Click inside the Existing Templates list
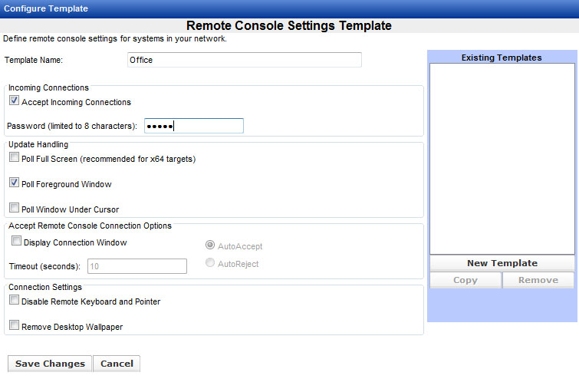 (x=502, y=158)
